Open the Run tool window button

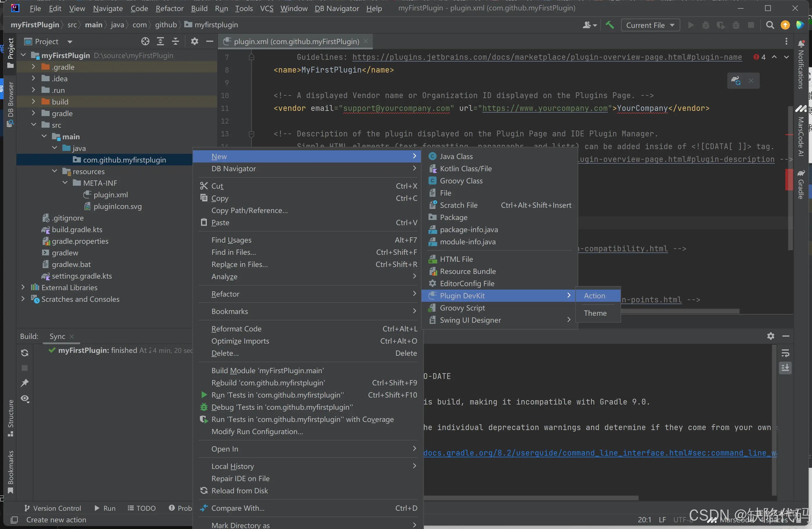[105, 508]
